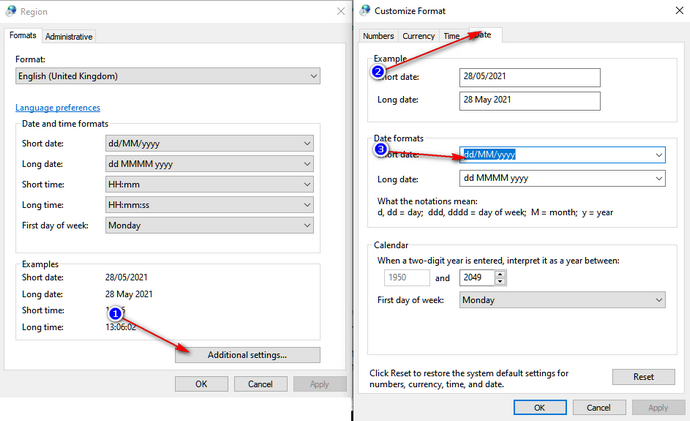The height and width of the screenshot is (421, 690).
Task: Click Apply in the Region window
Action: 319,384
